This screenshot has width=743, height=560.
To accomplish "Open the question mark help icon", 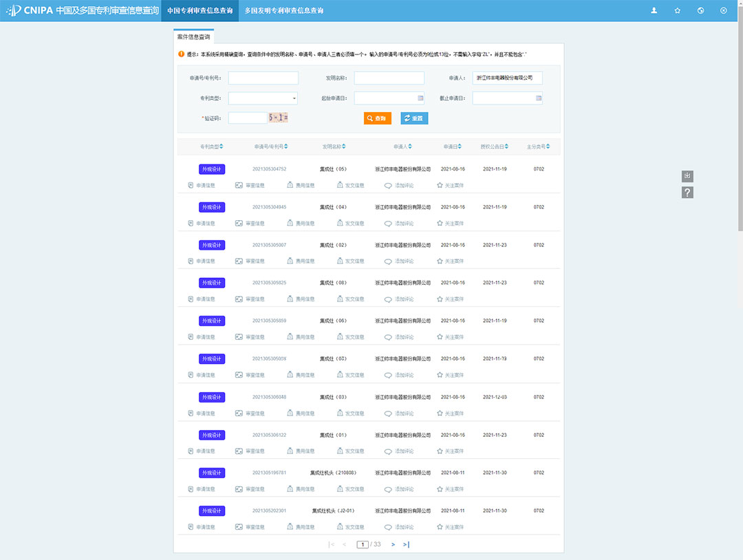I will 687,193.
